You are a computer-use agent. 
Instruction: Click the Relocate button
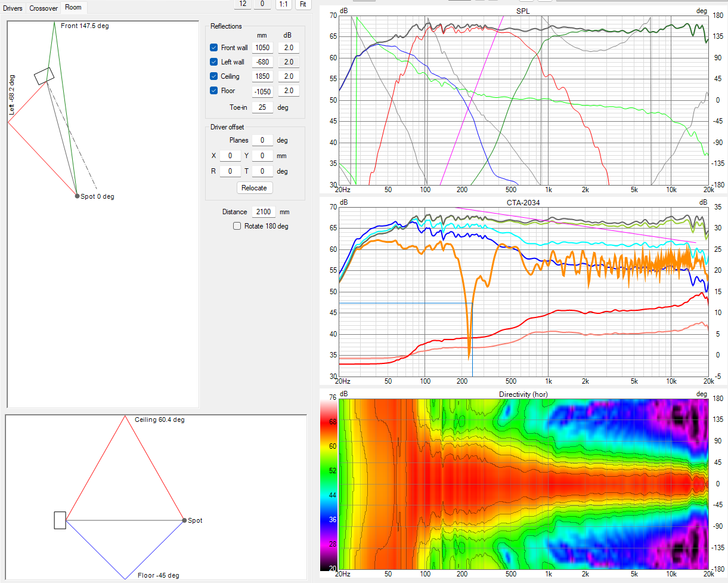[x=255, y=187]
